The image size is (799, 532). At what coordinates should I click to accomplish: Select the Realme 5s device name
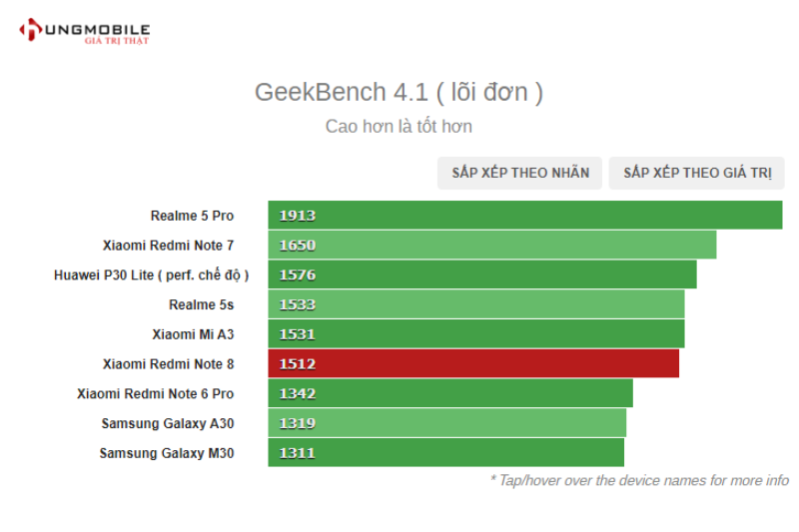click(x=201, y=304)
